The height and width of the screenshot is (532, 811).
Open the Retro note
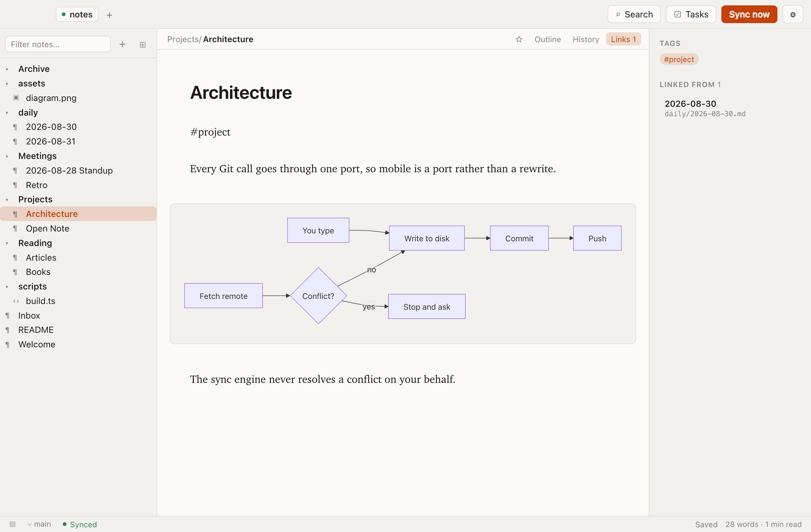(x=78, y=185)
